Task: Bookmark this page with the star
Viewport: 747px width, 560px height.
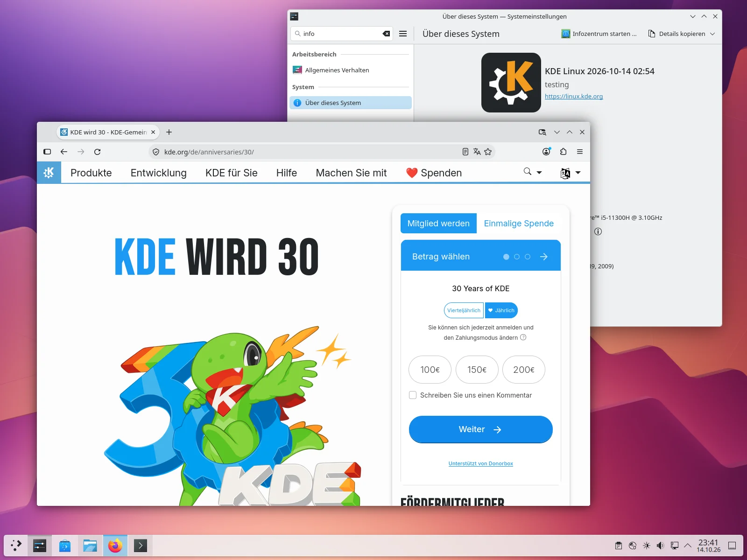Action: (488, 152)
